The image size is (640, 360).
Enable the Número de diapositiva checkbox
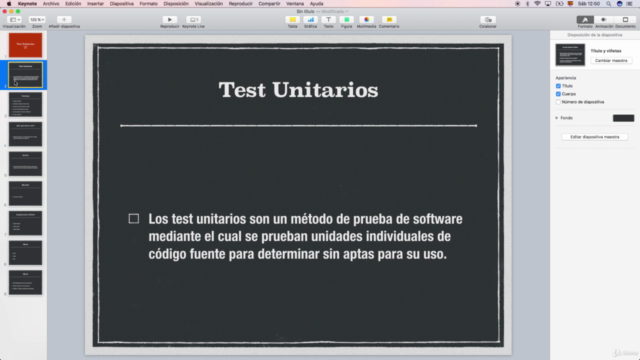tap(558, 102)
